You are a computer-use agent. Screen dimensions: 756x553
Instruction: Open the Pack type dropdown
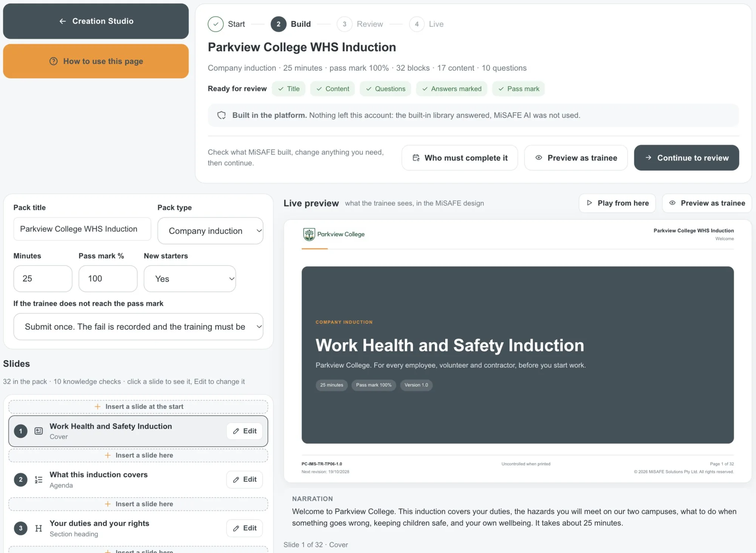tap(210, 231)
